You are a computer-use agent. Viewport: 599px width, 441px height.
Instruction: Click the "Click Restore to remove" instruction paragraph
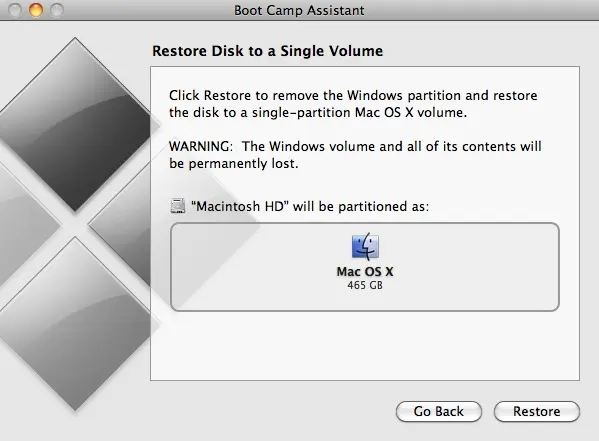(353, 104)
